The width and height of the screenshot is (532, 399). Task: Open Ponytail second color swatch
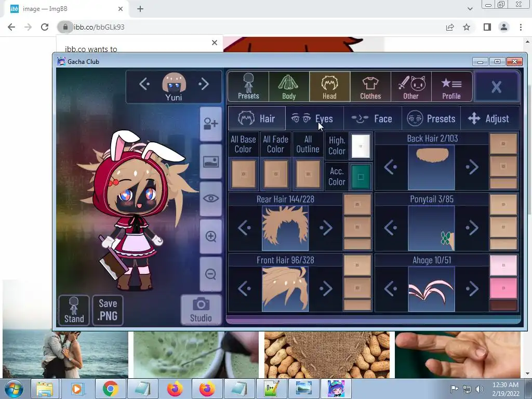pyautogui.click(x=503, y=227)
